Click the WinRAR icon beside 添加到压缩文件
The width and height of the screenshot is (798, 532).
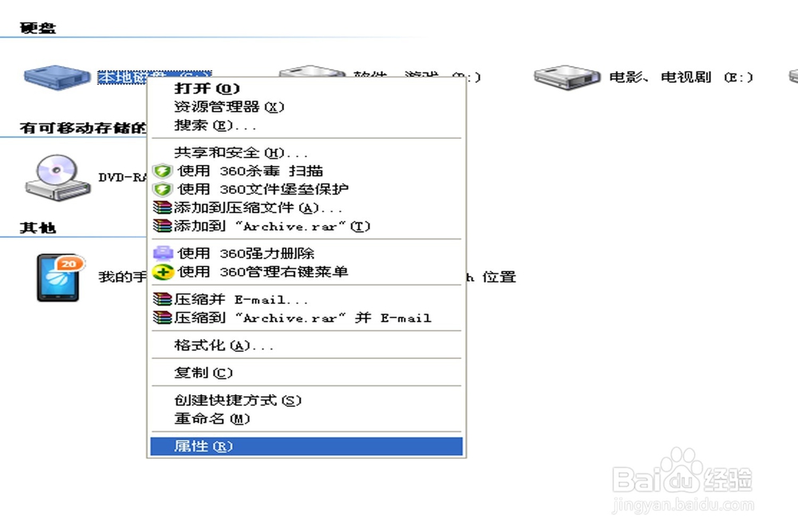(x=160, y=207)
